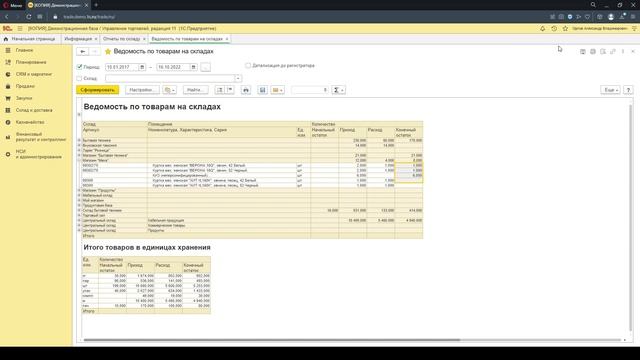640x360 pixels.
Task: Click the Найти... button
Action: [196, 90]
